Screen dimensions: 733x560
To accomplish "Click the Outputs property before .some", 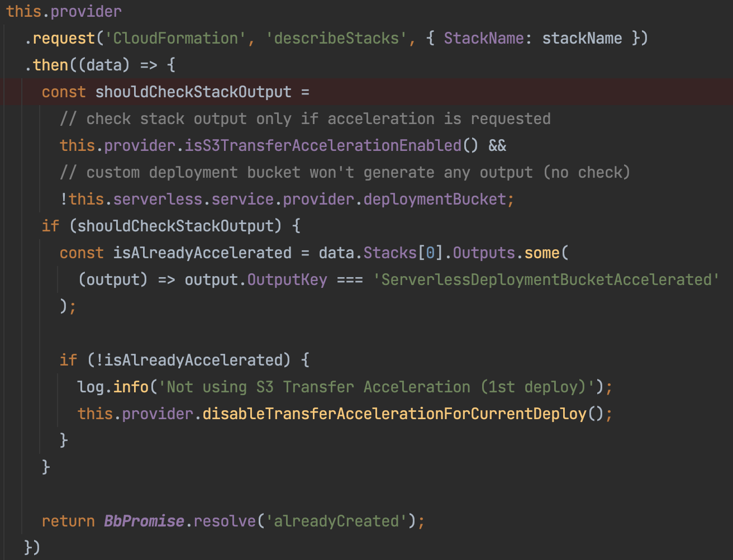I will click(484, 253).
